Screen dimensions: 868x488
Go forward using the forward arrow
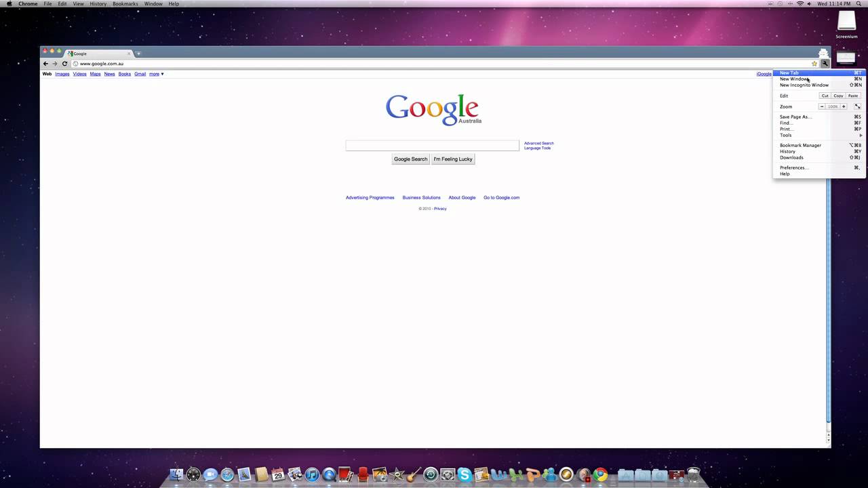pyautogui.click(x=55, y=64)
